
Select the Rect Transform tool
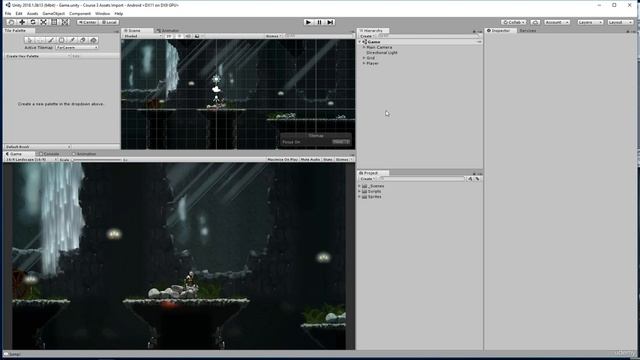(54, 22)
